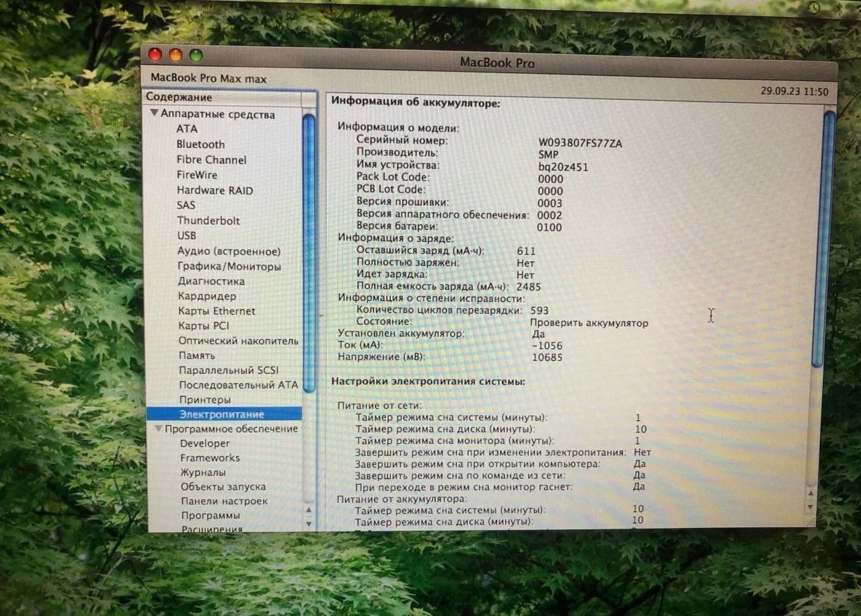Click Питание от аккумулятора label
This screenshot has height=616, width=861.
[402, 498]
